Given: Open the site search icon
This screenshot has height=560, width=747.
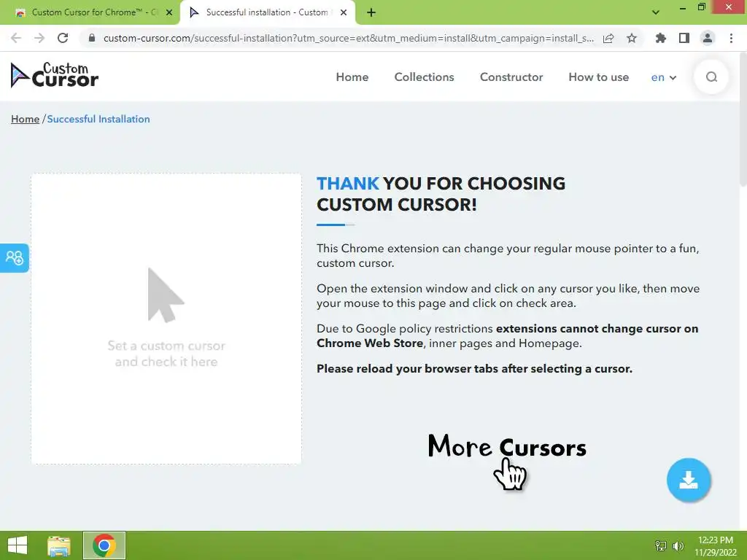Looking at the screenshot, I should click(x=711, y=77).
